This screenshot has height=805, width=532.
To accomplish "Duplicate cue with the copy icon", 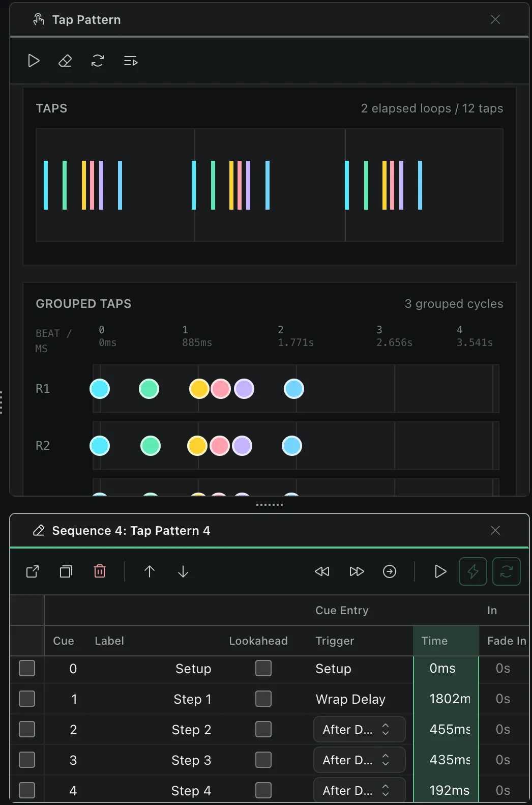I will click(x=66, y=571).
